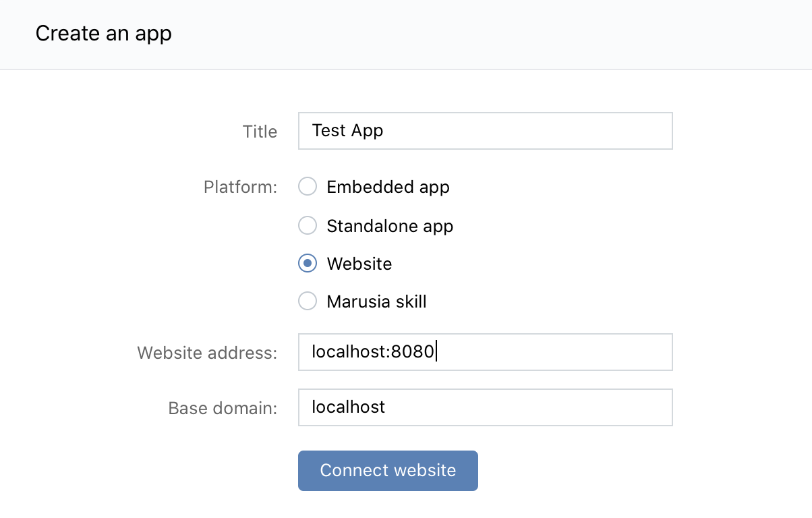Place cursor in "localhost:8080" text
This screenshot has height=518, width=812.
[x=373, y=351]
